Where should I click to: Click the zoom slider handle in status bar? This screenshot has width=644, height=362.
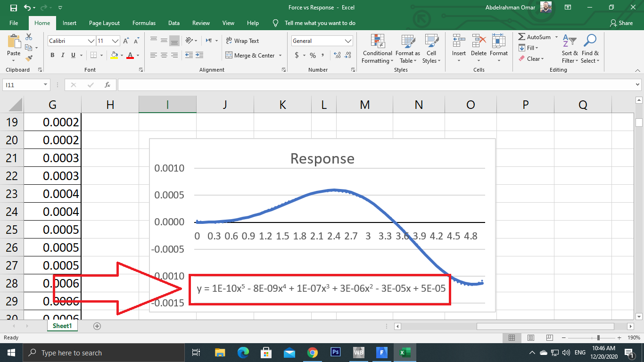point(598,337)
